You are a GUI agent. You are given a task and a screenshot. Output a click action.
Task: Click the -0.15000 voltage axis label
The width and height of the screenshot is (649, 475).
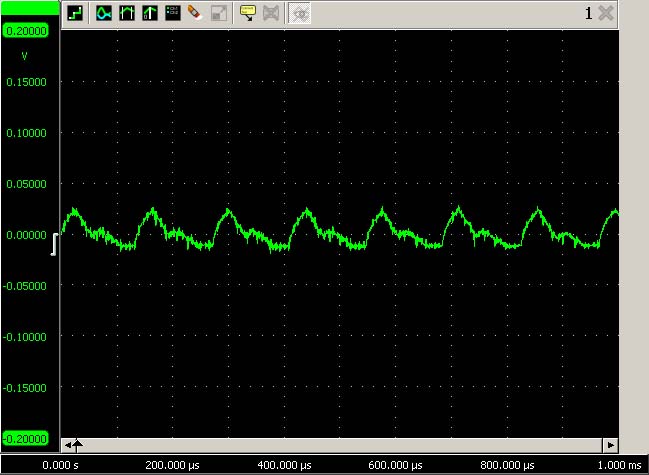25,388
